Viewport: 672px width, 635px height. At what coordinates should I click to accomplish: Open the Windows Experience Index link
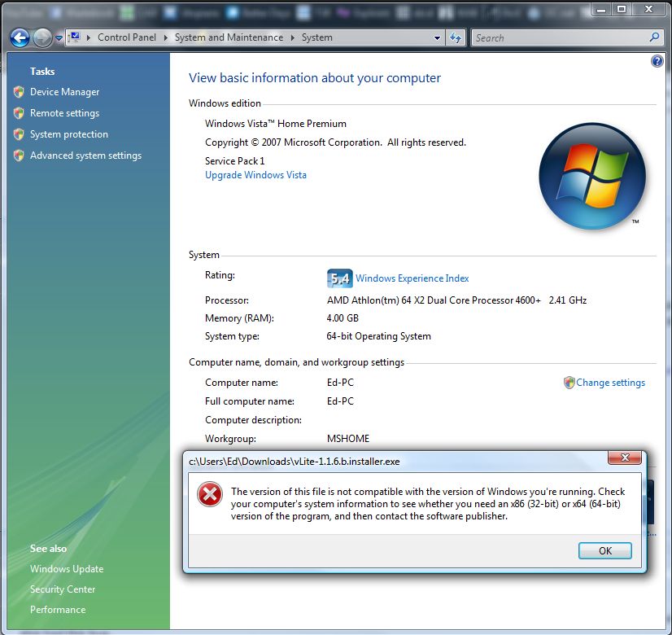pyautogui.click(x=412, y=278)
